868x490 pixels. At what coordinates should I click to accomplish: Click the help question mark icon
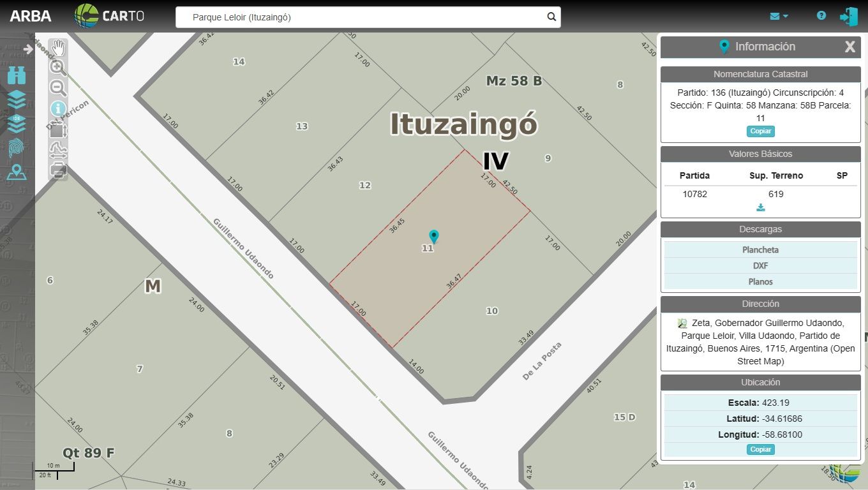821,16
